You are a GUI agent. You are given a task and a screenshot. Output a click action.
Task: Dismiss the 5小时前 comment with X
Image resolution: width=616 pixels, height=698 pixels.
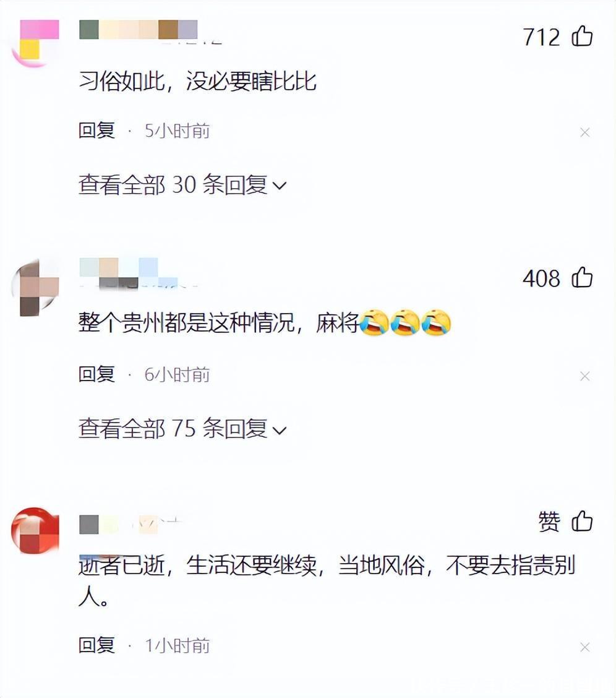coord(585,132)
